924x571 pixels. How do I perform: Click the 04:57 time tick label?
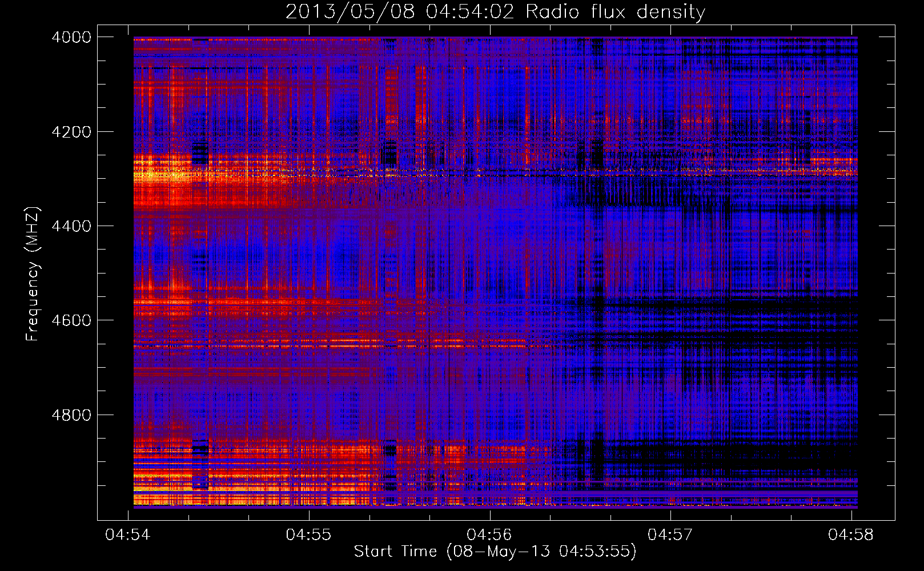coord(670,535)
